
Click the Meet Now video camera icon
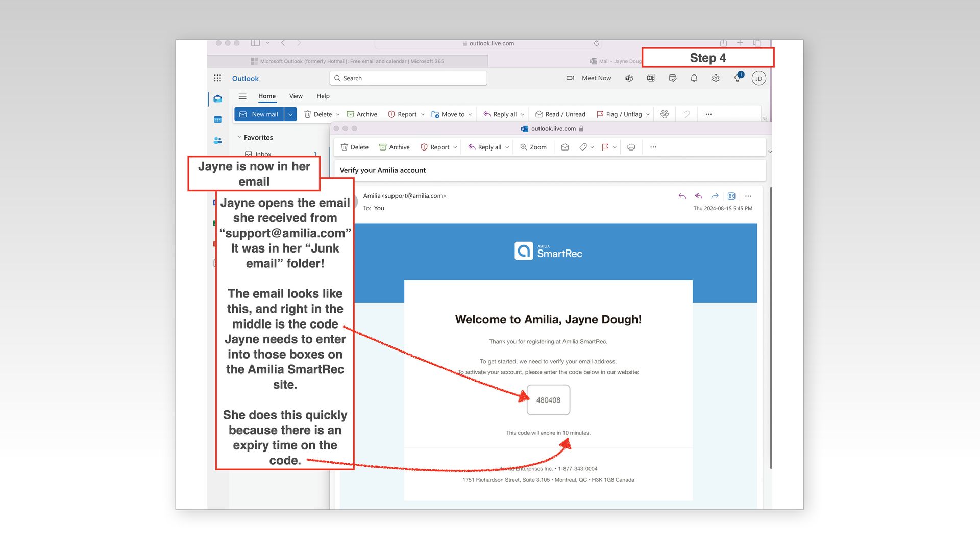[570, 78]
